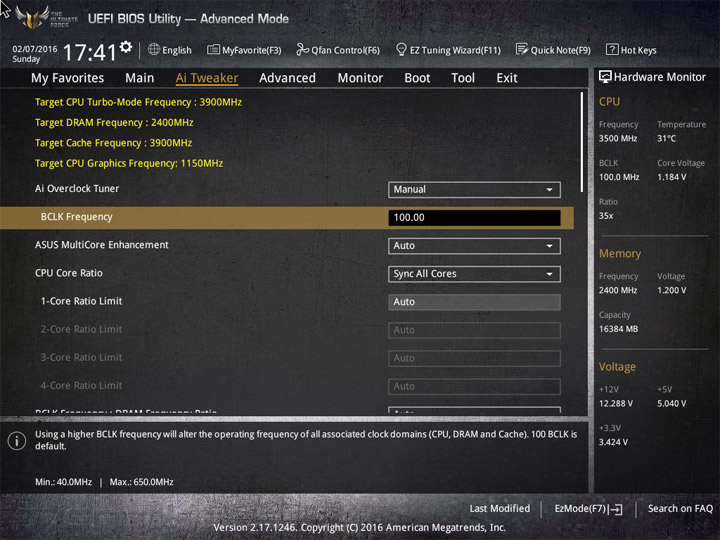The width and height of the screenshot is (720, 540).
Task: Click the Hot Keys question mark icon
Action: click(x=612, y=49)
